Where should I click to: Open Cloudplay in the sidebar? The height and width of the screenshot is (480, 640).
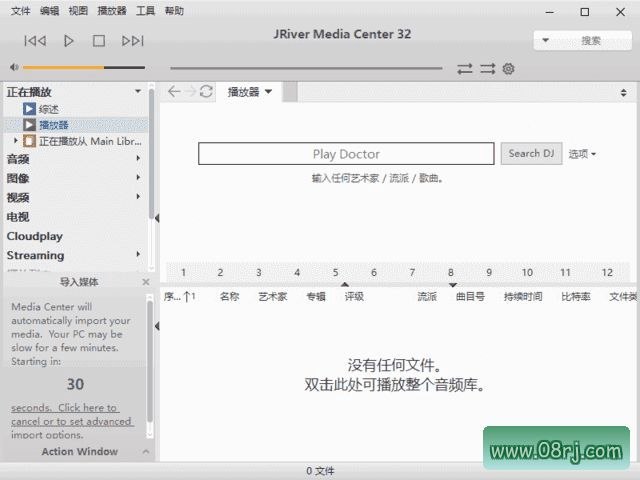(35, 236)
